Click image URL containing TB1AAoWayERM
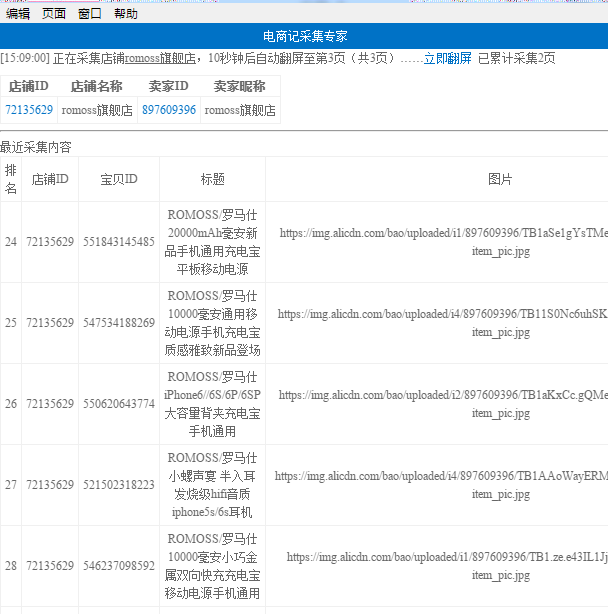Image resolution: width=608 pixels, height=614 pixels. [x=441, y=485]
